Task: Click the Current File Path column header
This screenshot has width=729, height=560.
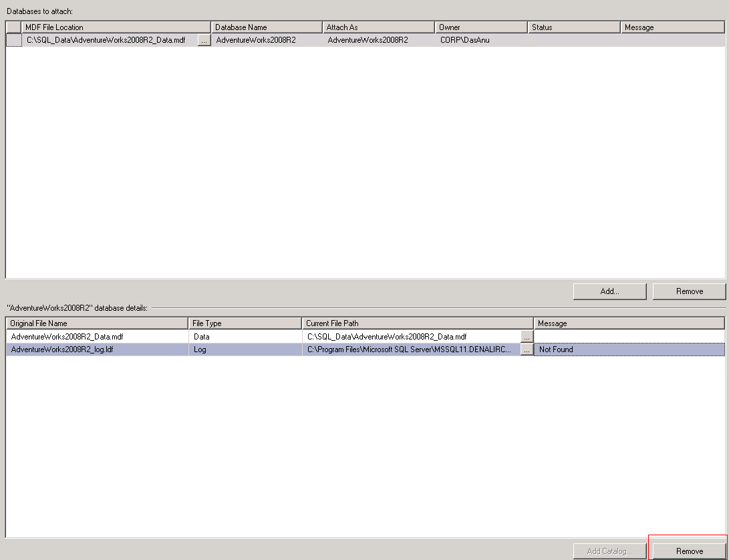Action: (x=417, y=323)
